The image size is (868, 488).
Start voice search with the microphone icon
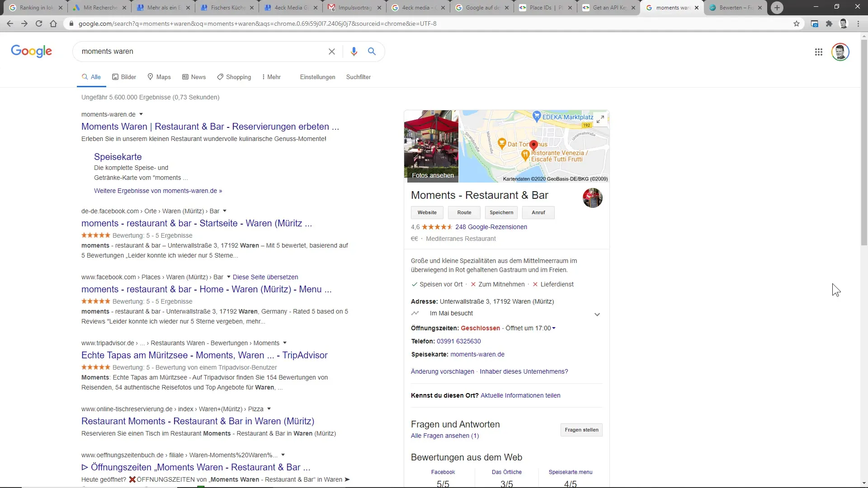tap(354, 52)
